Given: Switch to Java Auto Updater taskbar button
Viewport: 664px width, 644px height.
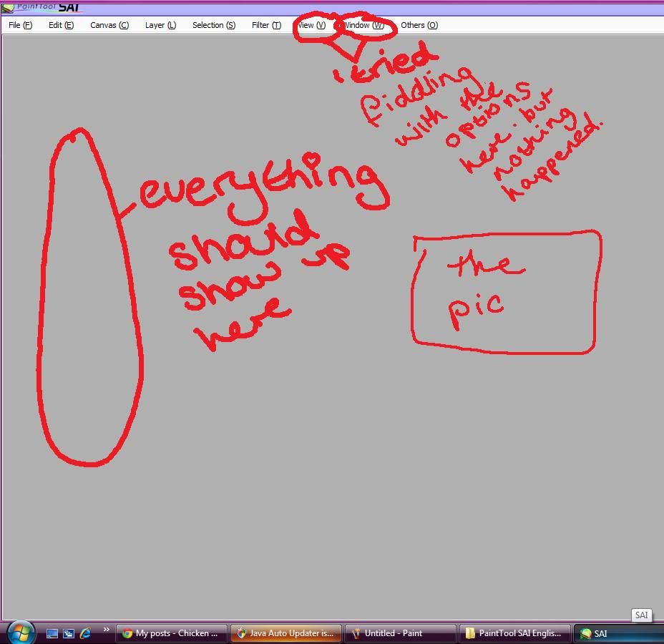Looking at the screenshot, I should coord(286,633).
